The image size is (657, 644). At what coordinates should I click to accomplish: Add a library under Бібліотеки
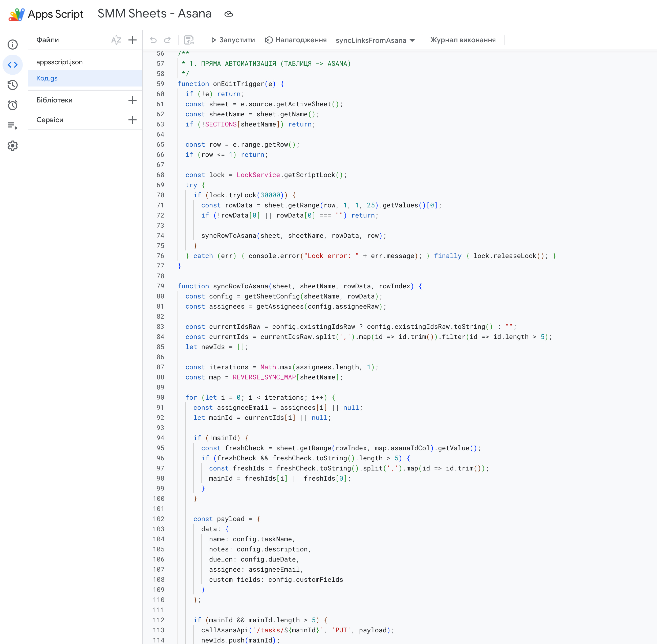132,100
